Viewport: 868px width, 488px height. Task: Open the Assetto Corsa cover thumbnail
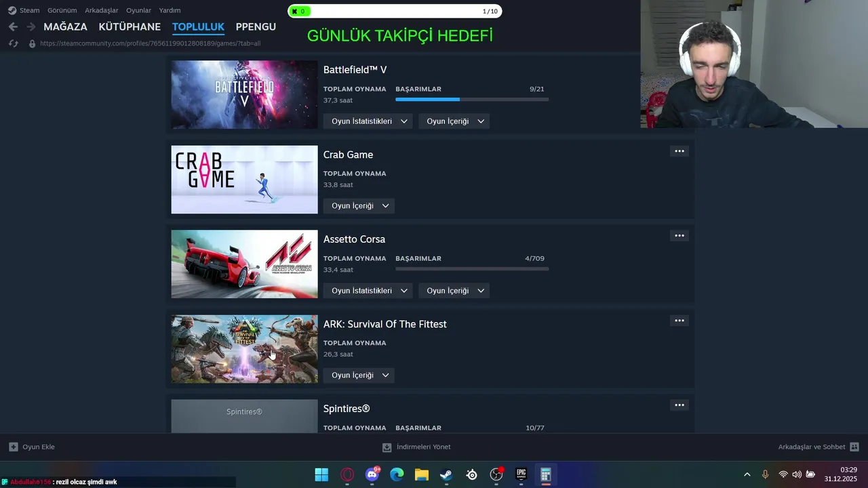pyautogui.click(x=244, y=264)
